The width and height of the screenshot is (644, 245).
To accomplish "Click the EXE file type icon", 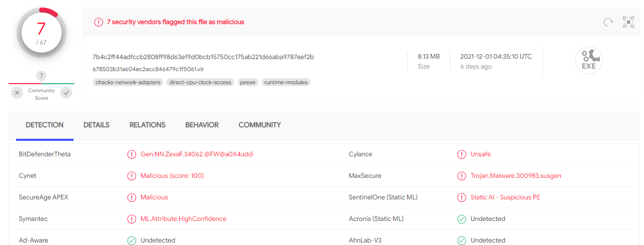I will coord(588,61).
